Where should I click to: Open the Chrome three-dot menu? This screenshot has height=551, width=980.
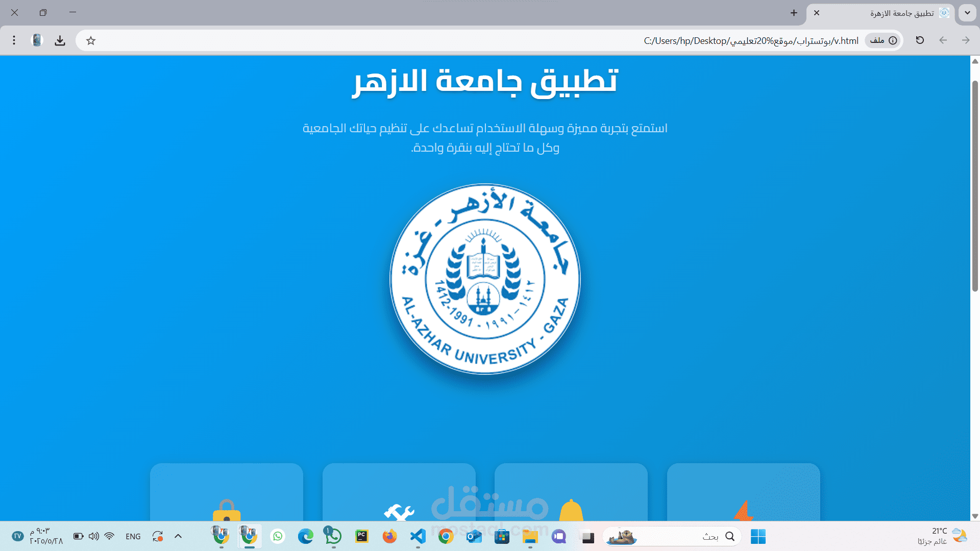(14, 40)
